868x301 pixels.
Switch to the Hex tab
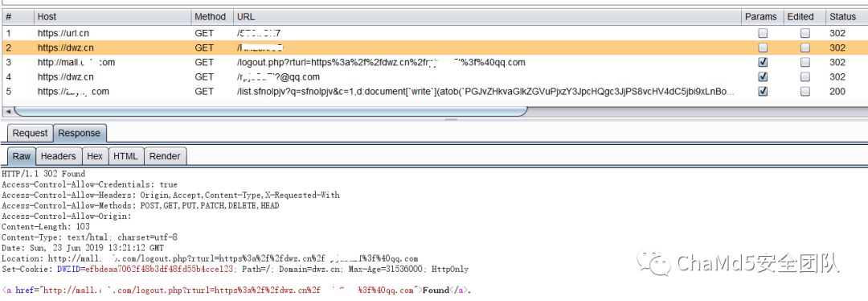point(95,156)
